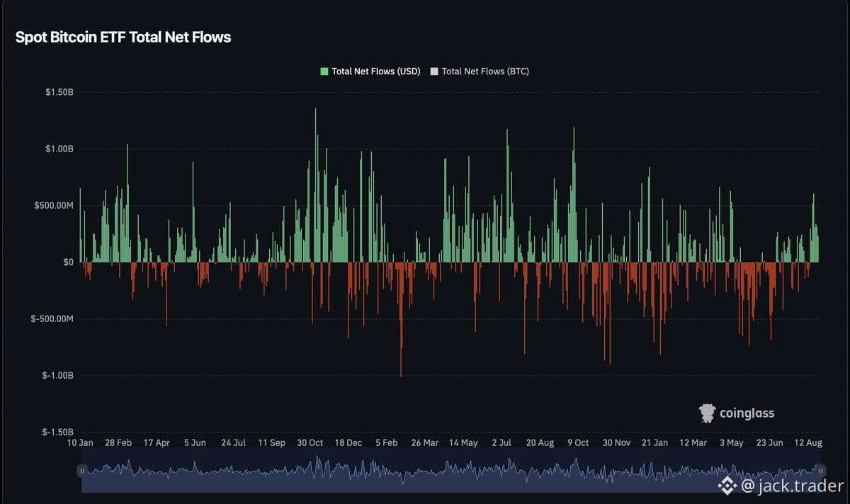Click the 18 Dec date label
The height and width of the screenshot is (504, 850).
point(348,443)
